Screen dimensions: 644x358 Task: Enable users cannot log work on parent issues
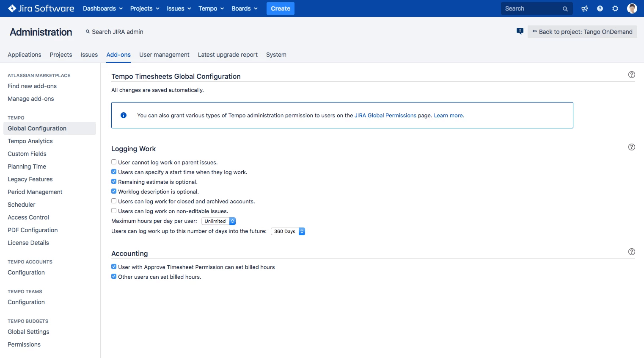(x=113, y=161)
